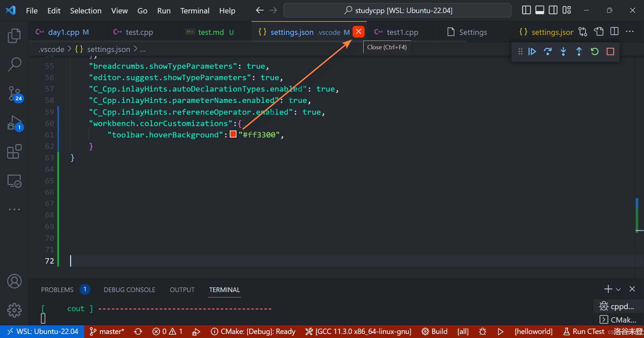Open the Run menu

click(x=164, y=11)
